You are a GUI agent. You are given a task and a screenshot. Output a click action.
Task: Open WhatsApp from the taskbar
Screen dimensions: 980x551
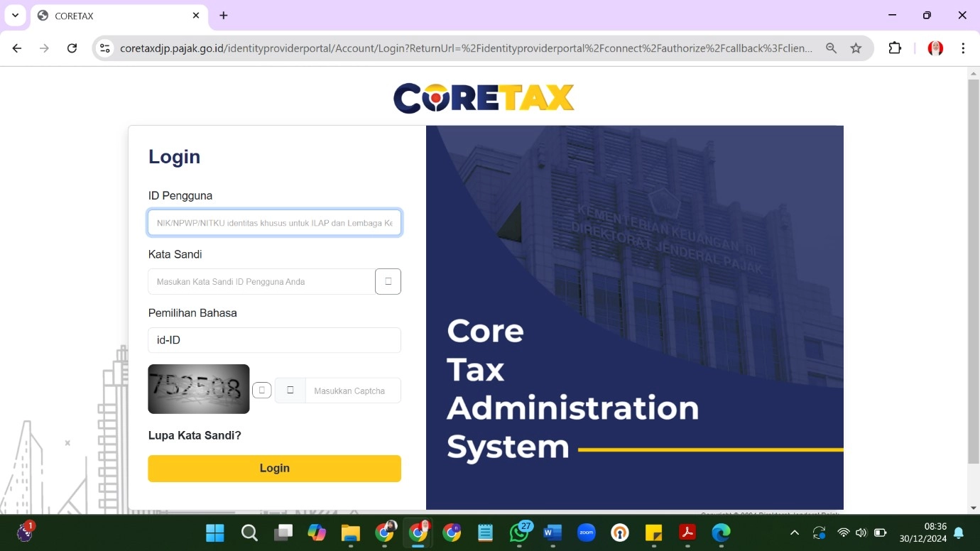pos(519,533)
